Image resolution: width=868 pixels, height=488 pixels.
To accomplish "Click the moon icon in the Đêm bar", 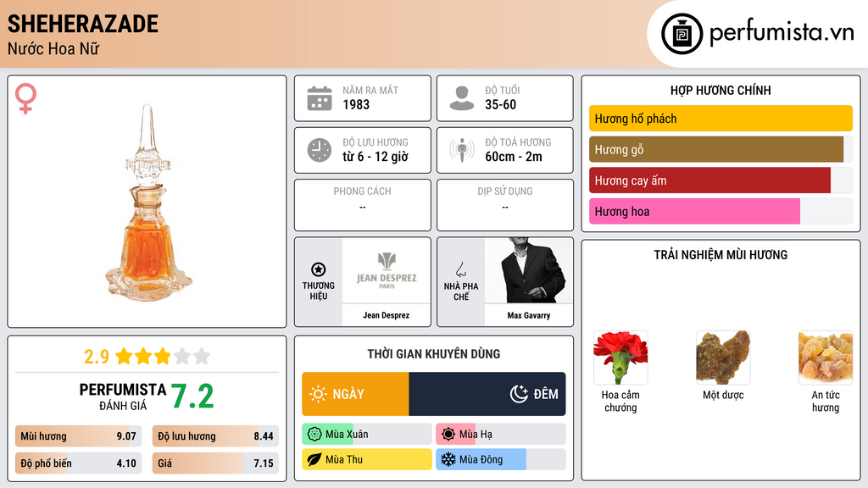I will pos(519,394).
